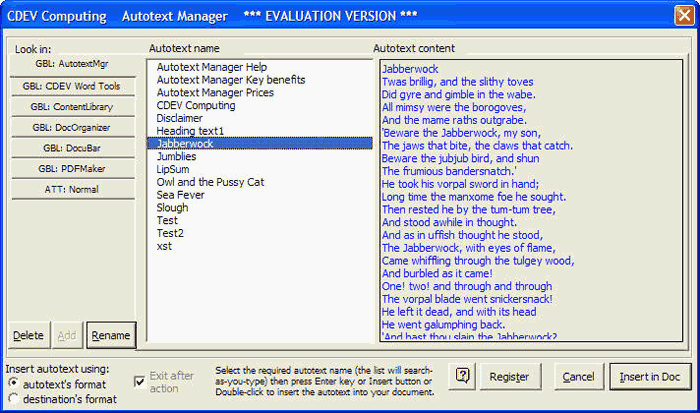700x413 pixels.
Task: Click 'He went galumphing back' line
Action: point(443,325)
